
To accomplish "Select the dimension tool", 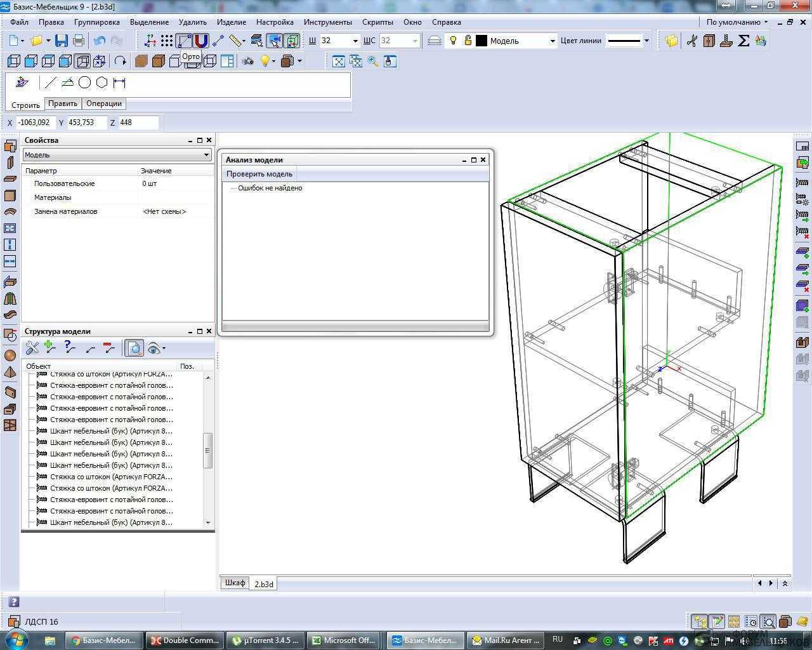I will (x=119, y=83).
